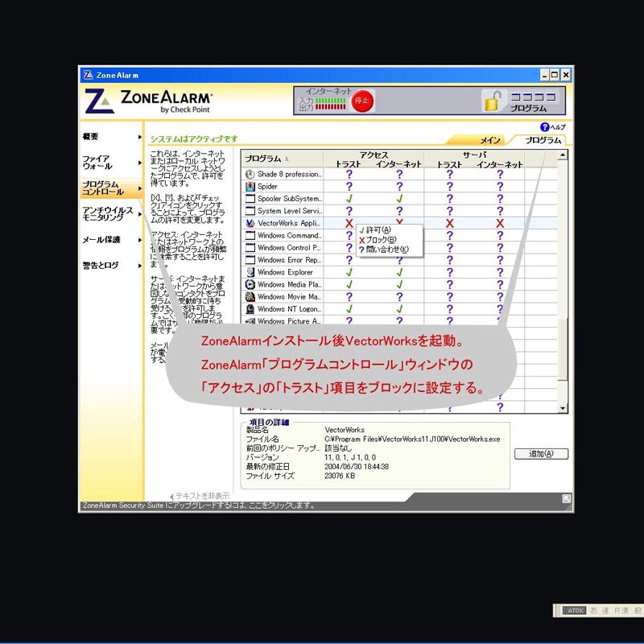Screen dimensions: 644x644
Task: Toggle Windows Explorer Access Trust green check
Action: click(349, 272)
